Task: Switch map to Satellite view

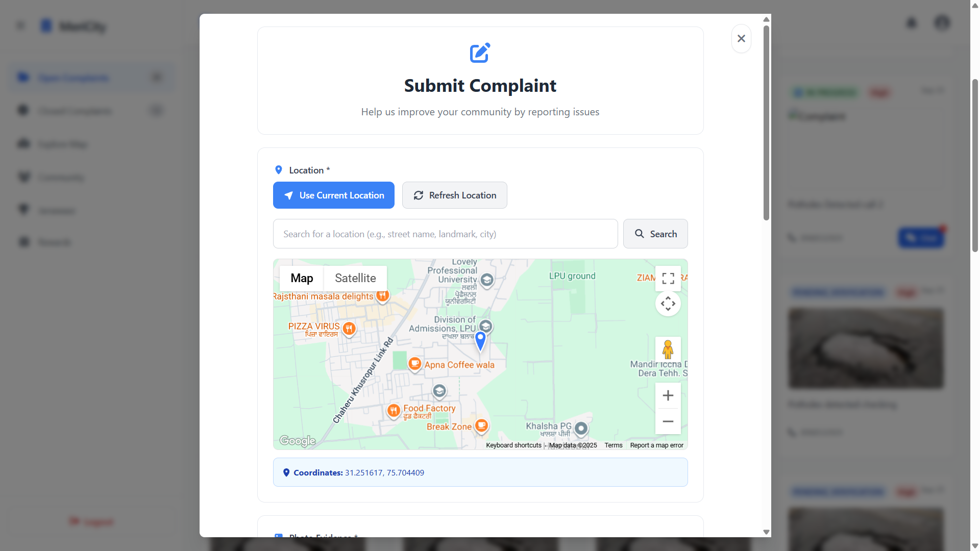Action: click(x=355, y=278)
